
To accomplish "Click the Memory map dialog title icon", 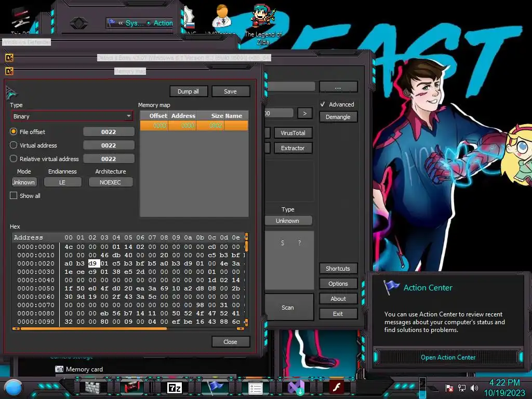I will 9,71.
